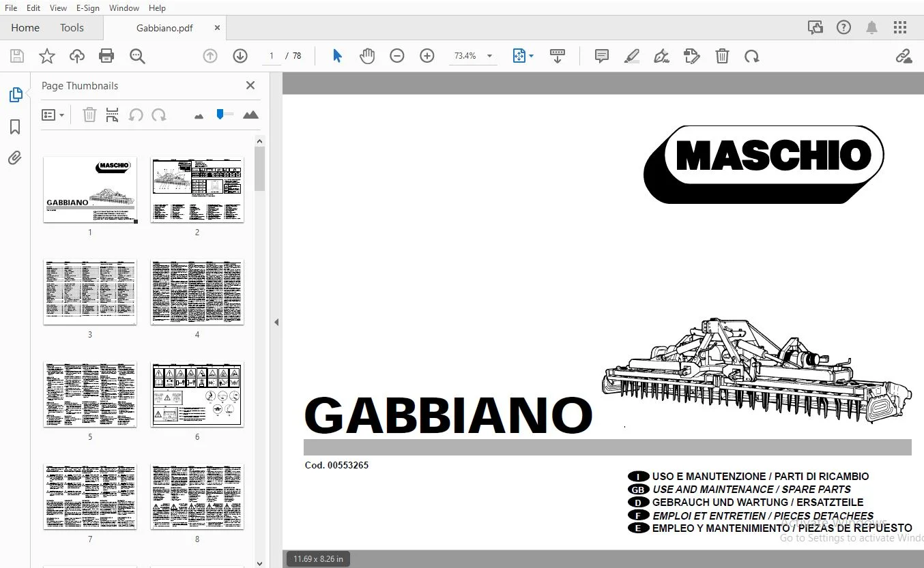The width and height of the screenshot is (924, 568).
Task: Go to previous page arrow
Action: [210, 56]
